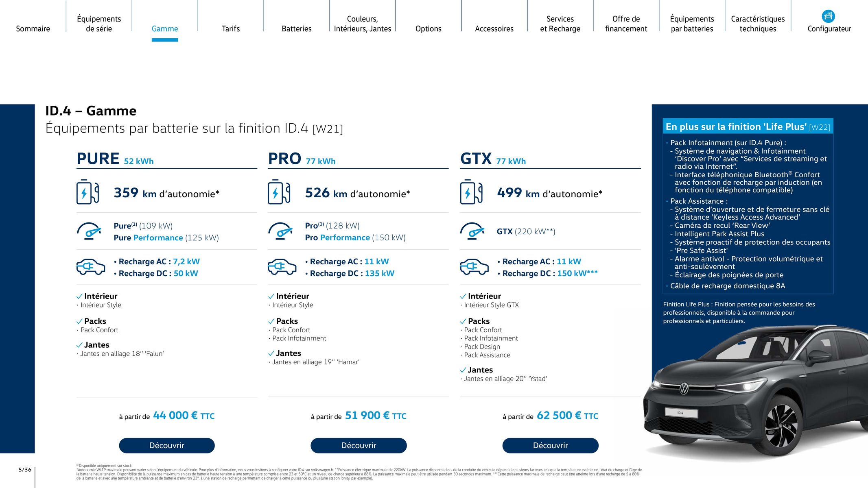Click 'ID.4 – Gamme' page title
Screen dimensions: 868x488
click(91, 111)
